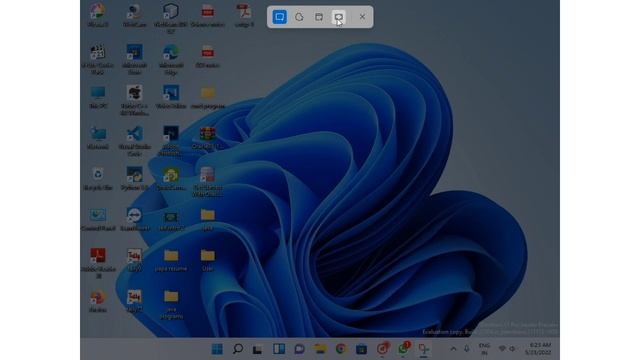Open Microsoft Store from taskbar
The image size is (640, 360).
(361, 349)
